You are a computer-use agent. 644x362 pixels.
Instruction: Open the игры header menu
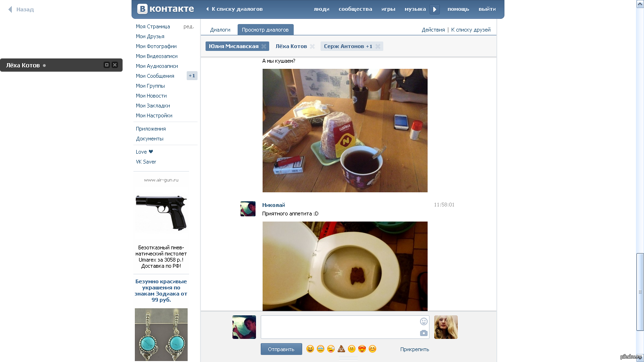tap(388, 9)
